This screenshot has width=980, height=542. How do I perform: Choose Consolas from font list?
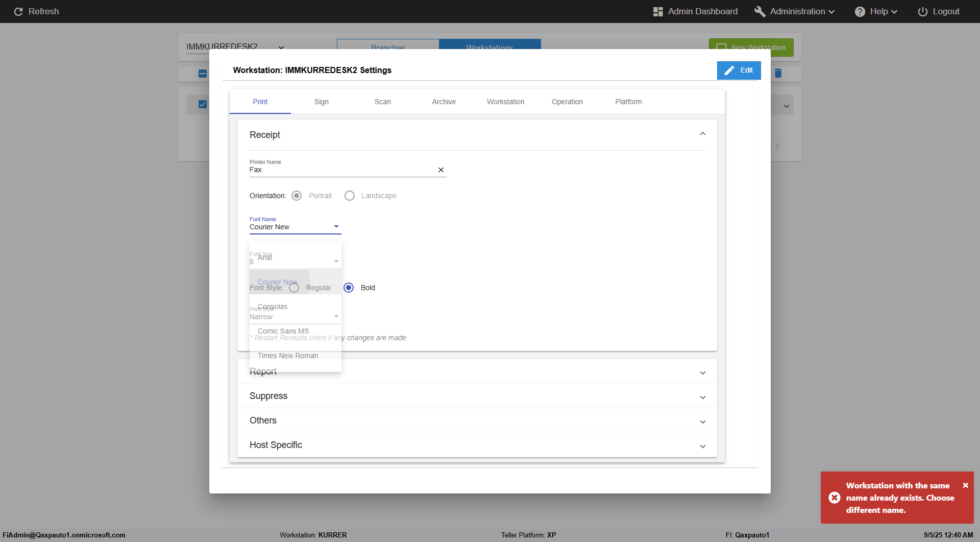point(296,307)
